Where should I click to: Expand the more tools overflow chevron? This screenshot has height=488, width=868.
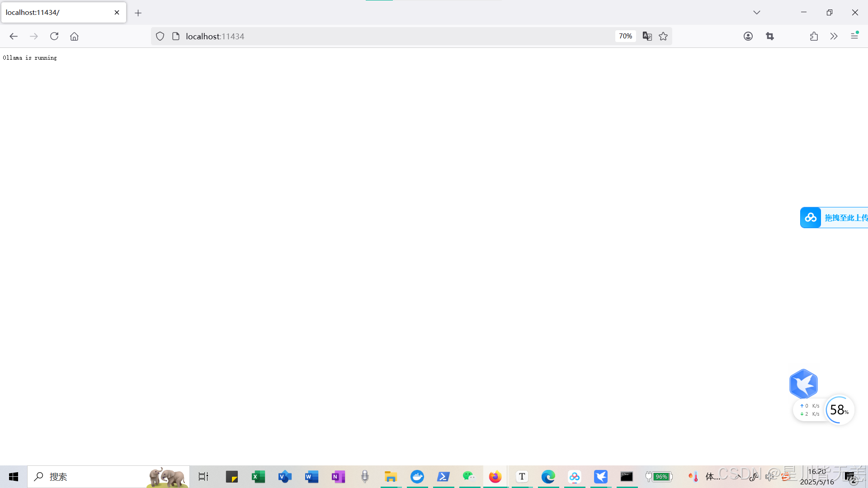pyautogui.click(x=834, y=36)
